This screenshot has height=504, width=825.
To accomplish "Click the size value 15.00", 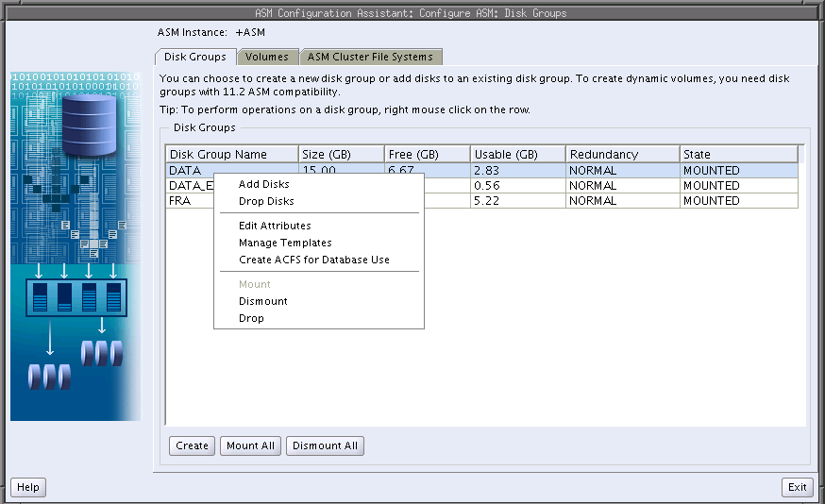I will pyautogui.click(x=319, y=170).
